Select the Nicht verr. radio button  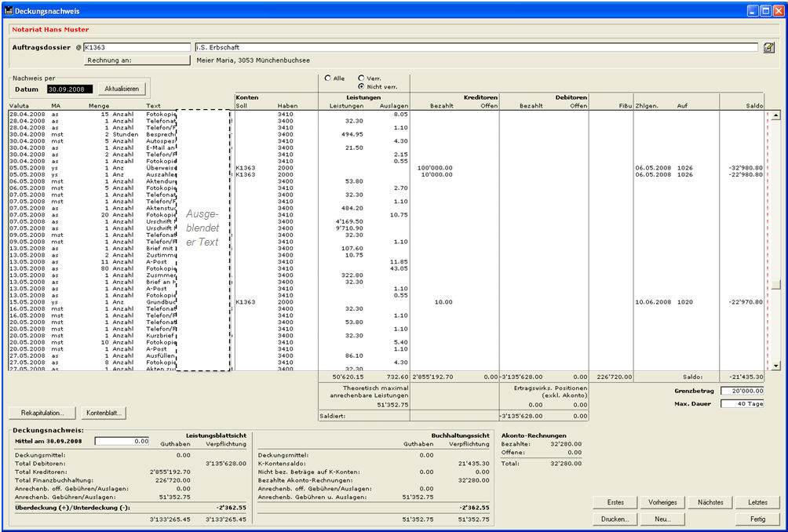[x=361, y=86]
